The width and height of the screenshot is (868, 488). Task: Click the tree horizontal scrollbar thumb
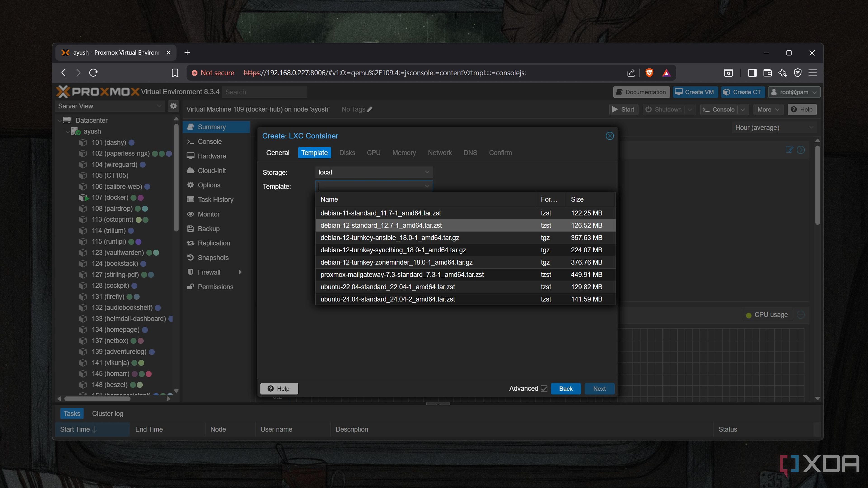(97, 399)
